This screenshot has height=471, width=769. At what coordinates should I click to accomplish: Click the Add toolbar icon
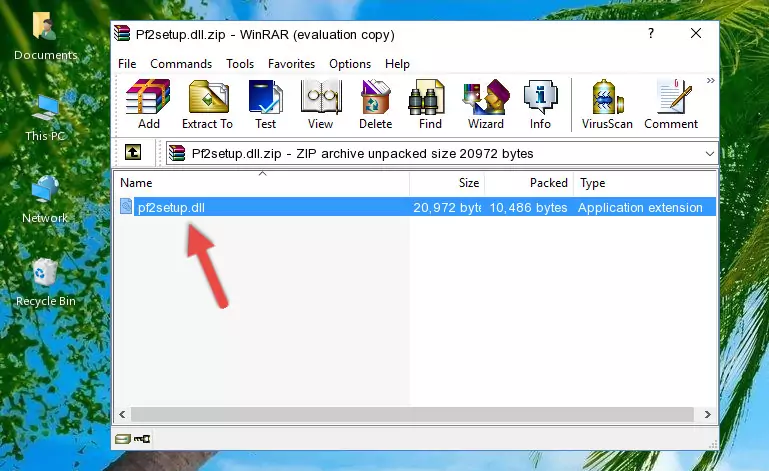148,104
